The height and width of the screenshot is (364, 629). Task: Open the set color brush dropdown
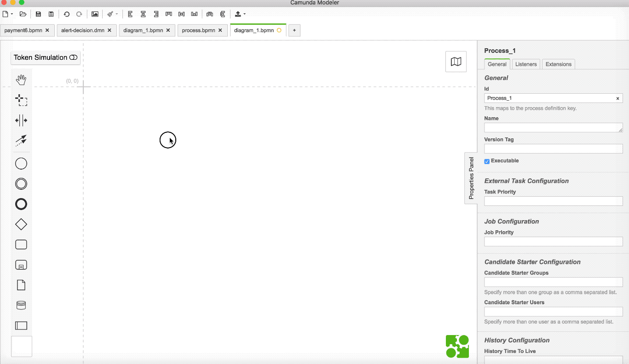coord(112,14)
